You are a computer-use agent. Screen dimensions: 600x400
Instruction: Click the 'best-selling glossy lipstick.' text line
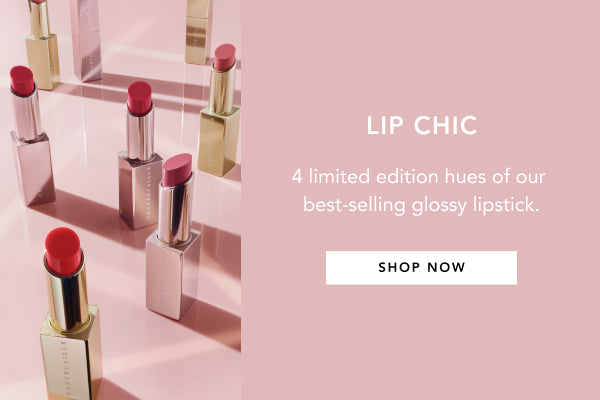pyautogui.click(x=421, y=205)
